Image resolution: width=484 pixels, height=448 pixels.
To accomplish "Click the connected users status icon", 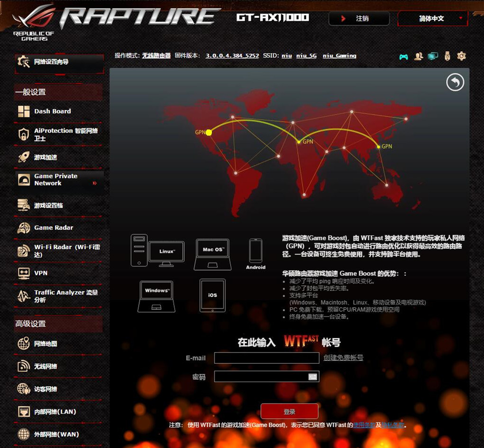I will coord(419,56).
